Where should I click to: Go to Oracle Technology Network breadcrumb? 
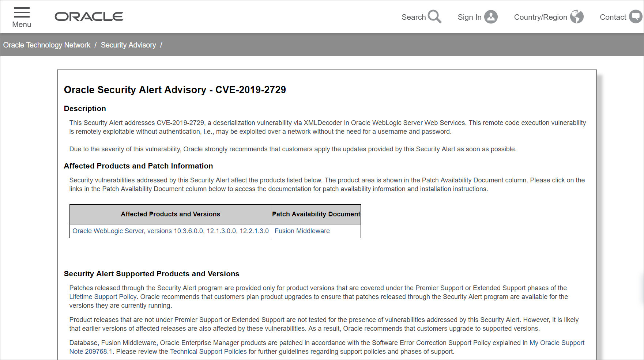click(x=47, y=45)
